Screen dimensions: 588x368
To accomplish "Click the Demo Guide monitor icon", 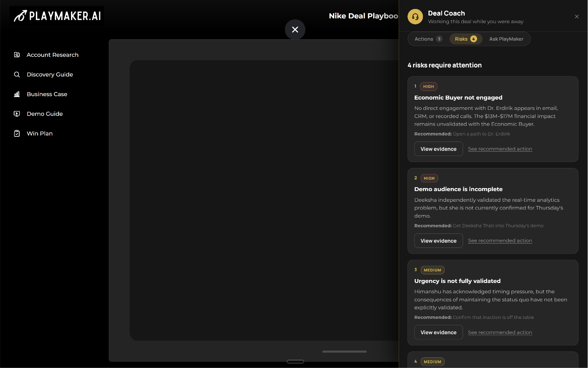I will [x=17, y=114].
